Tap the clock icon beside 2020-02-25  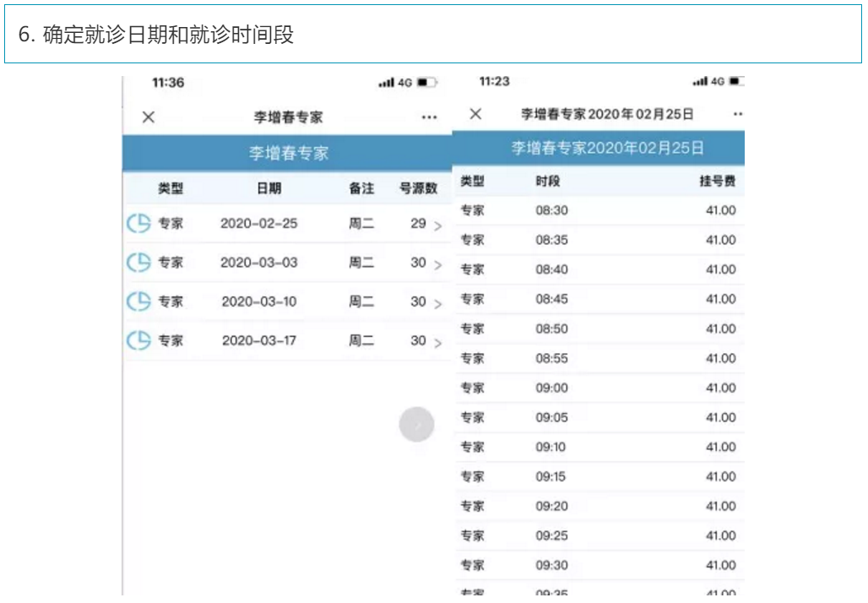click(x=138, y=224)
